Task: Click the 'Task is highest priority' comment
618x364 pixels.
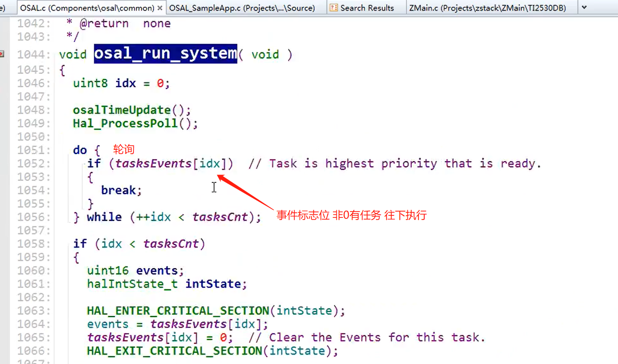Action: coord(395,164)
